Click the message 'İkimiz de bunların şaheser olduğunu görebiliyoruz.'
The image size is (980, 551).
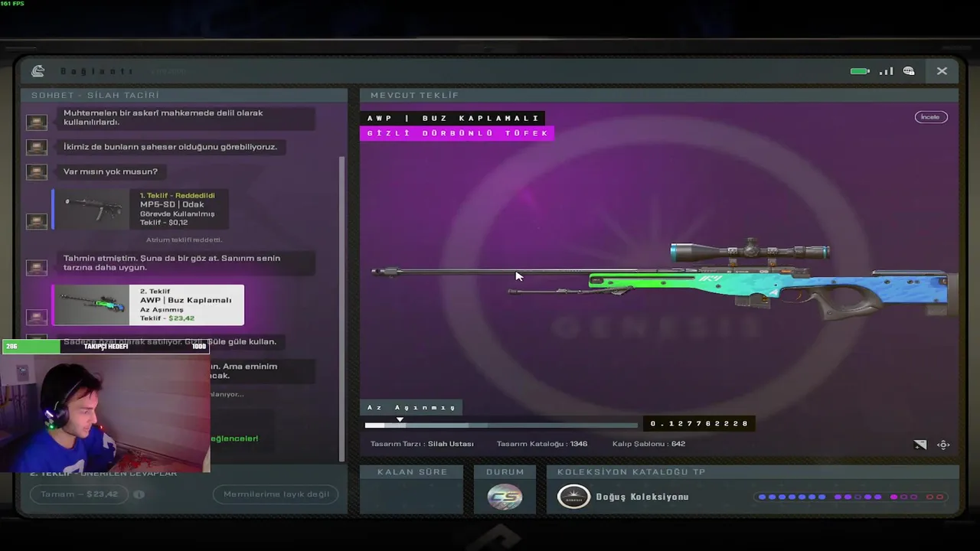click(170, 146)
